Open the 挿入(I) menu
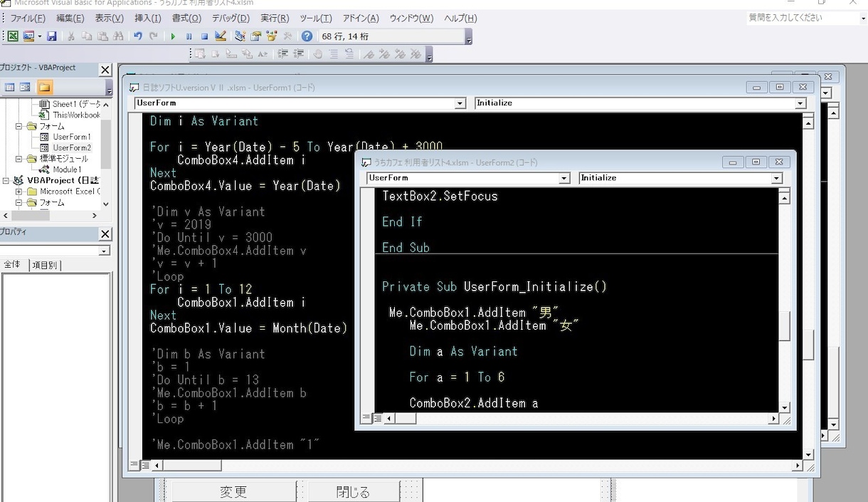The height and width of the screenshot is (502, 868). pyautogui.click(x=147, y=19)
